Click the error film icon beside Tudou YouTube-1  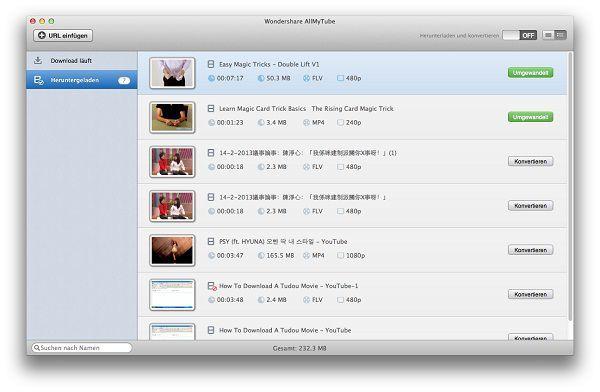(x=212, y=286)
